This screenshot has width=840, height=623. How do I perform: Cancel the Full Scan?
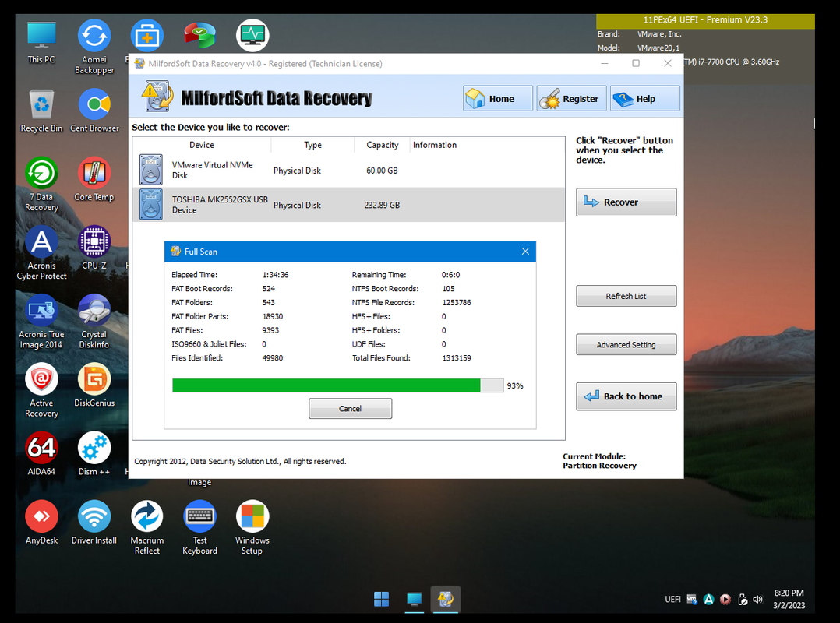click(351, 408)
